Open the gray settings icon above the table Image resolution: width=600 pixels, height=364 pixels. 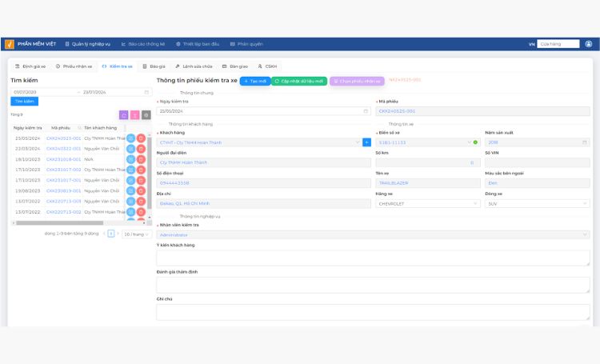coord(146,115)
